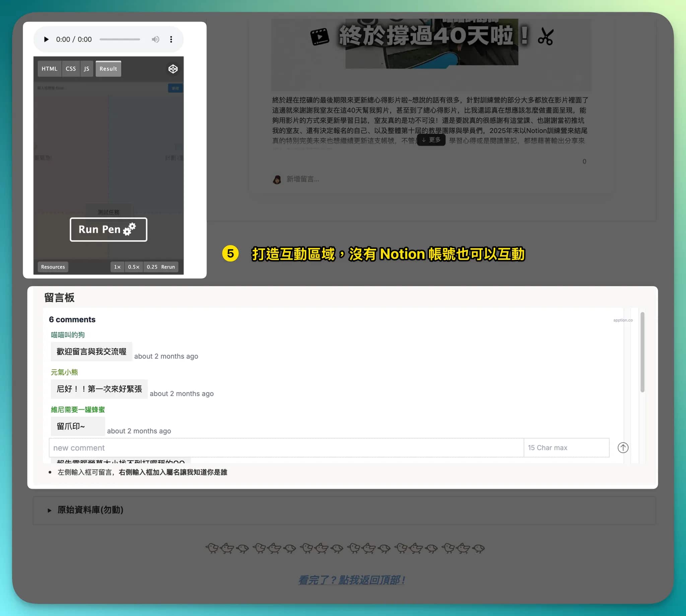The height and width of the screenshot is (616, 686).
Task: Select the Result tab
Action: (108, 69)
